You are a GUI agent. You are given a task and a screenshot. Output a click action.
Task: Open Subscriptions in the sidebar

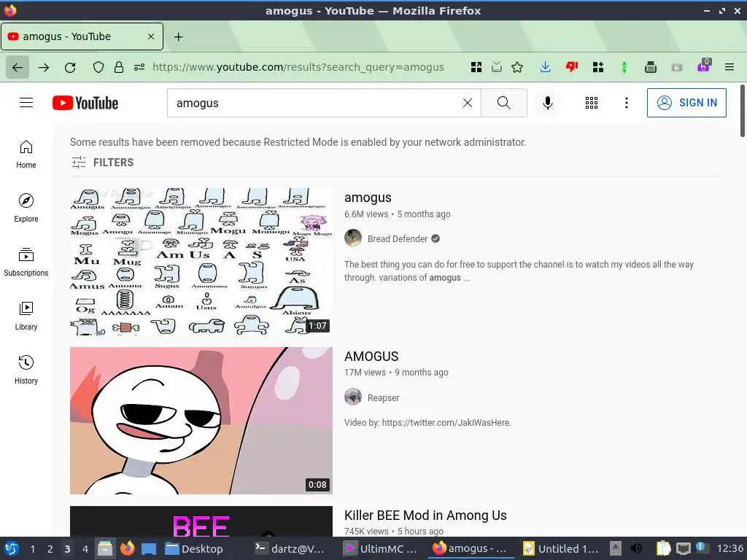[x=26, y=262]
